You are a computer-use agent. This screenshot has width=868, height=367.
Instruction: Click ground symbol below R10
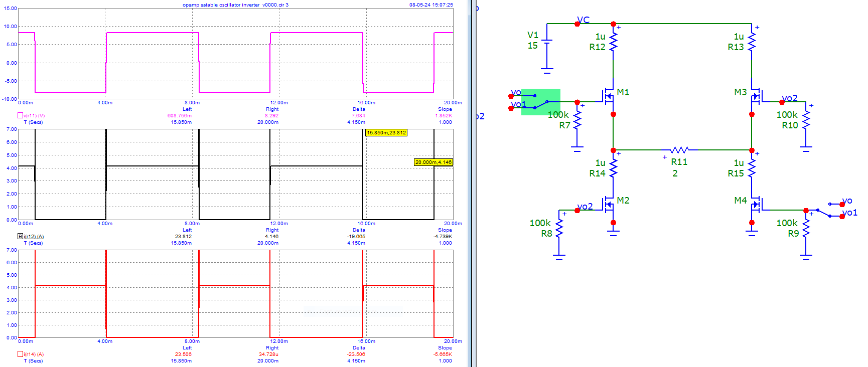[806, 149]
